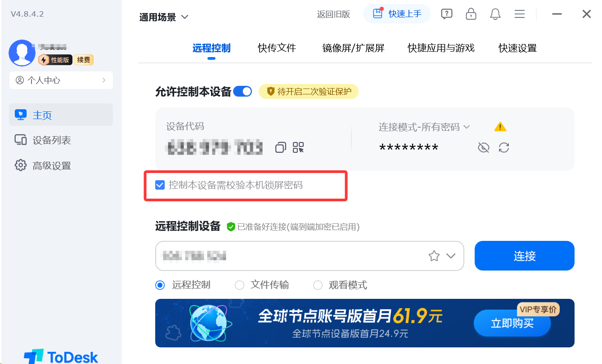Expand the remote device history dropdown arrow

pos(451,256)
